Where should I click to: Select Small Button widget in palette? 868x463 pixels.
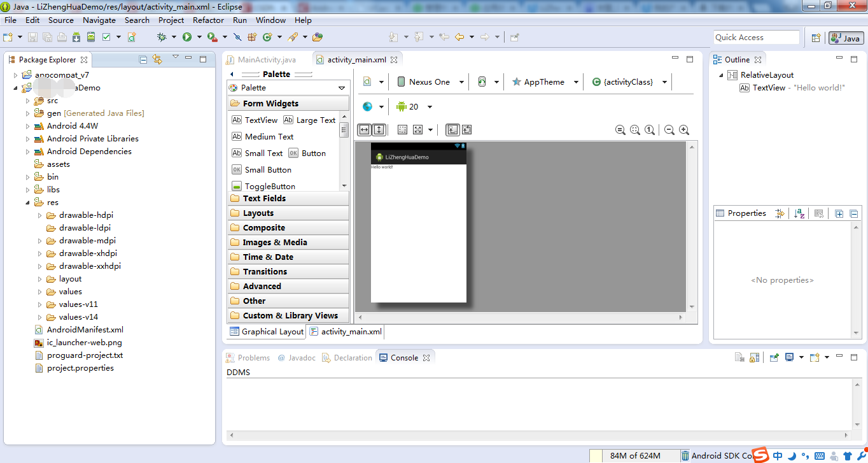point(262,169)
